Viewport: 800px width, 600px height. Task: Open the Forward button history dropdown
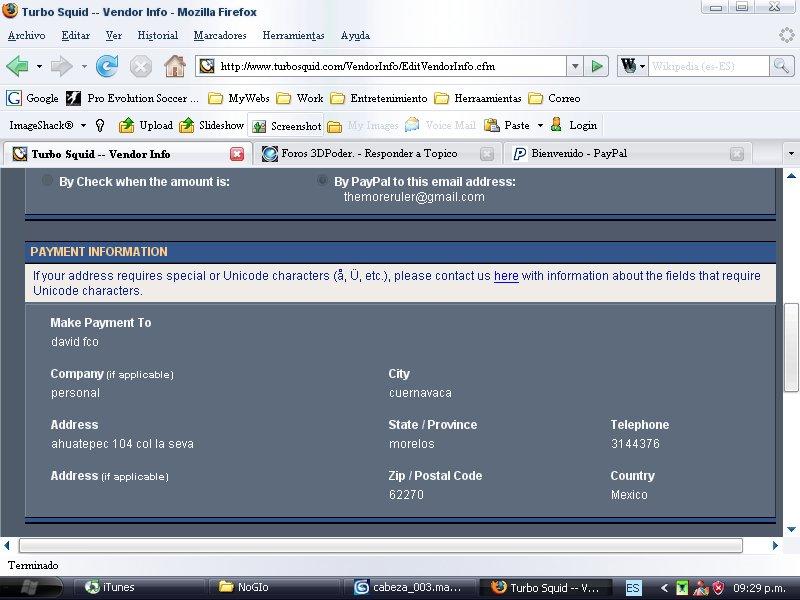point(84,66)
